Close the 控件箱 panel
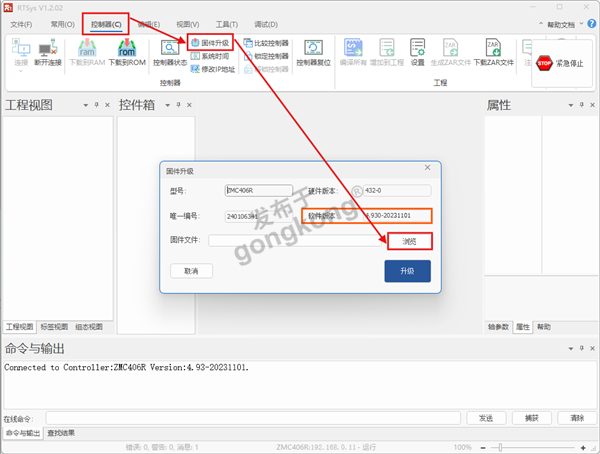Screen dimensions: 600x454 click(x=189, y=105)
